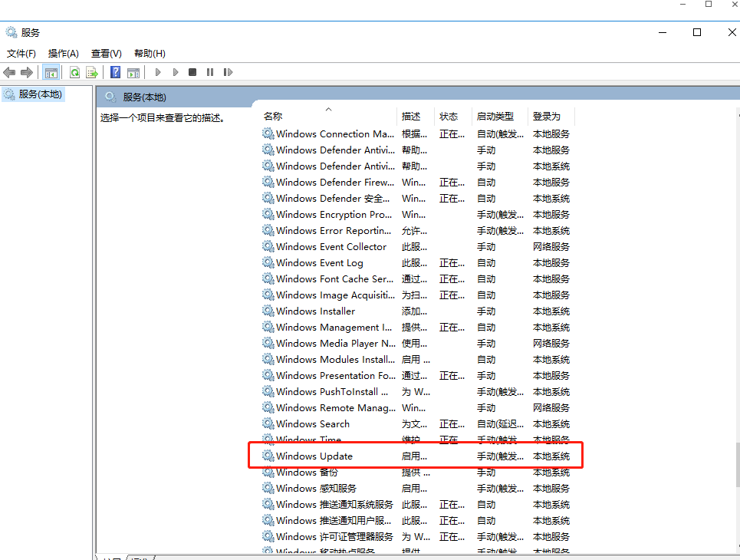Click gear icon of Windows Search row
This screenshot has width=740, height=560.
[x=268, y=423]
